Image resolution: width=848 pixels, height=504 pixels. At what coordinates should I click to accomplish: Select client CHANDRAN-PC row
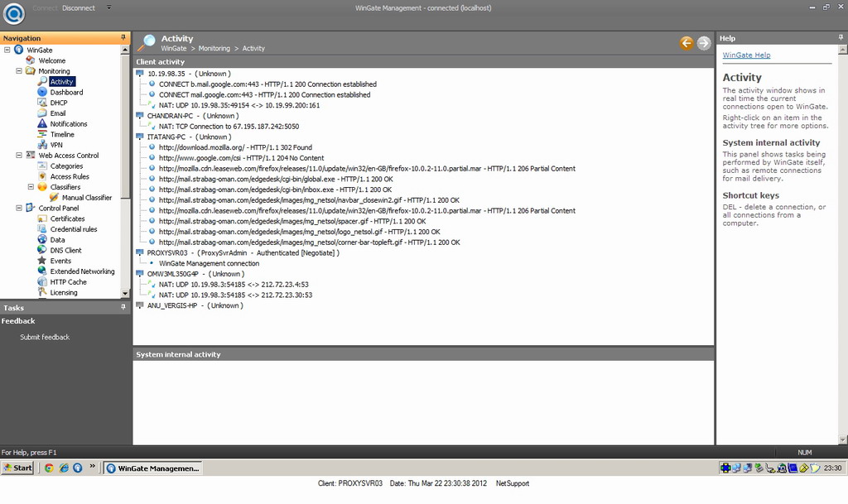click(x=192, y=116)
